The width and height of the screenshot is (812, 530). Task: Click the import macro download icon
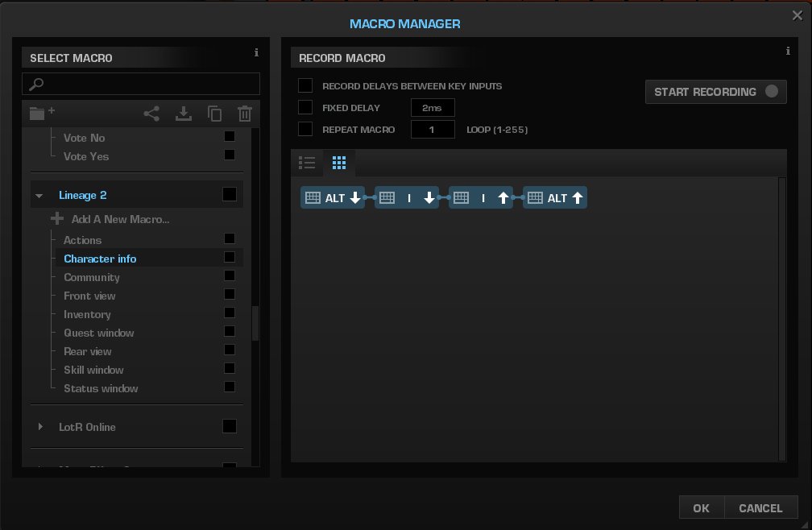(x=184, y=114)
